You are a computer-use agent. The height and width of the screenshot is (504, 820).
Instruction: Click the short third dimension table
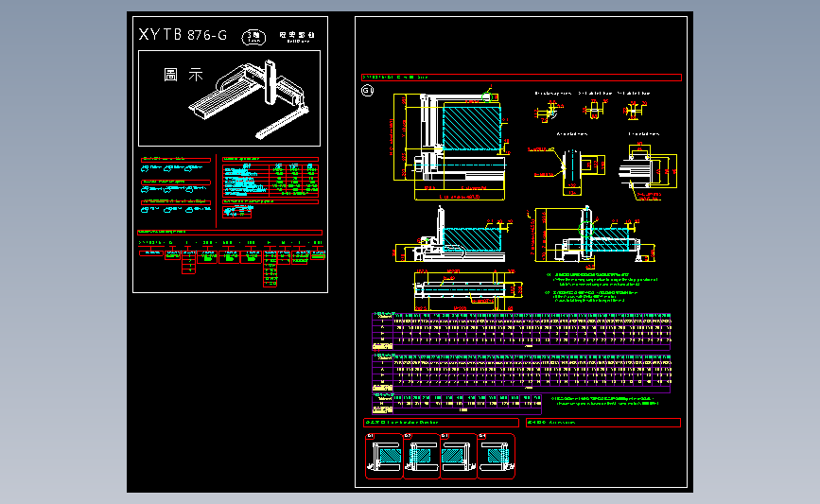[457, 404]
